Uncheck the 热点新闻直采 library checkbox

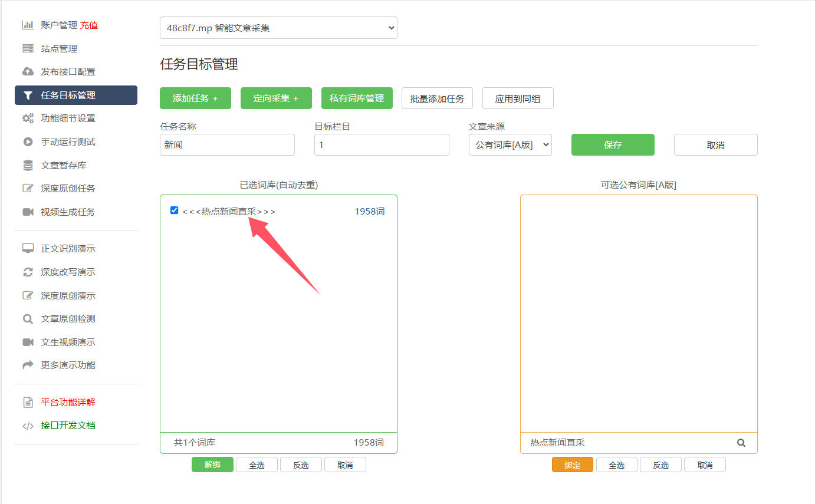[174, 210]
